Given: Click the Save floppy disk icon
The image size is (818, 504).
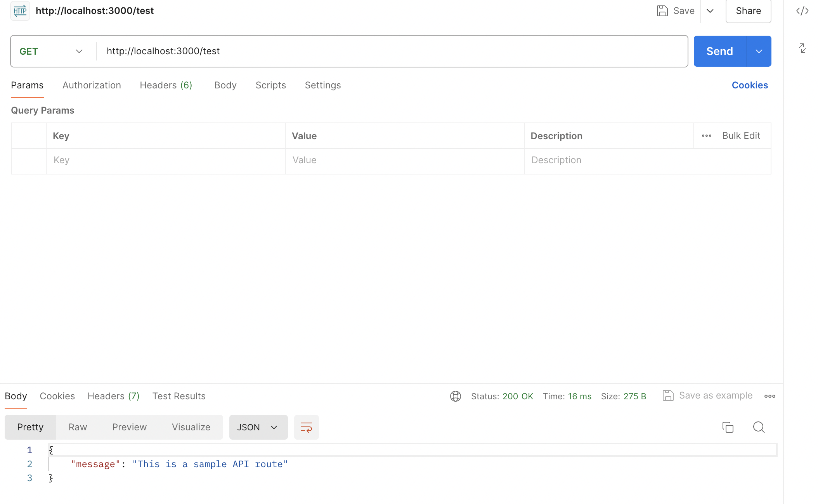Looking at the screenshot, I should pyautogui.click(x=662, y=11).
